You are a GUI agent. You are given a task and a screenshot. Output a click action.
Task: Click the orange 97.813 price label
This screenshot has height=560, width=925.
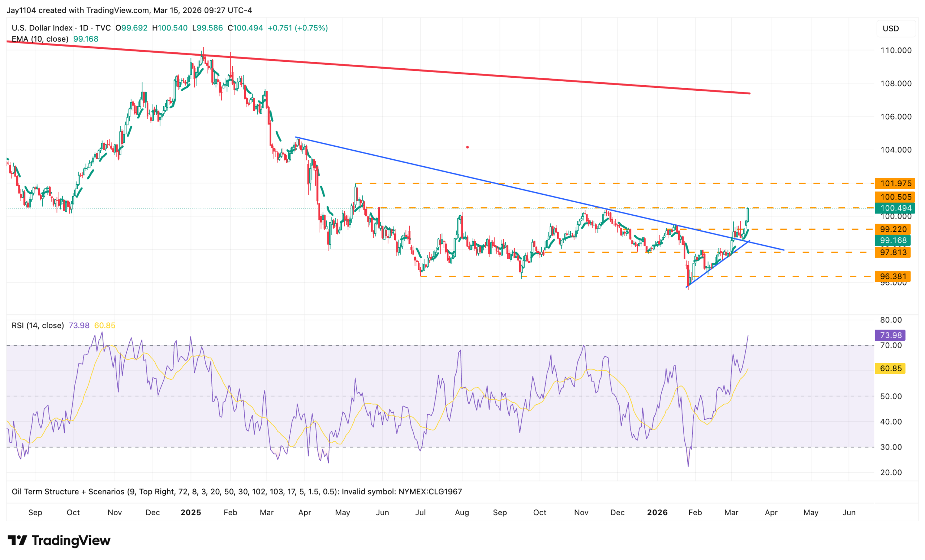893,252
